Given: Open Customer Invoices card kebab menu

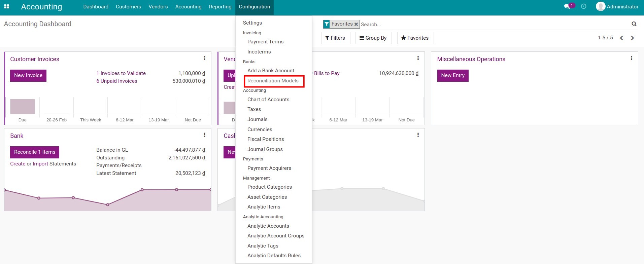Looking at the screenshot, I should point(205,59).
